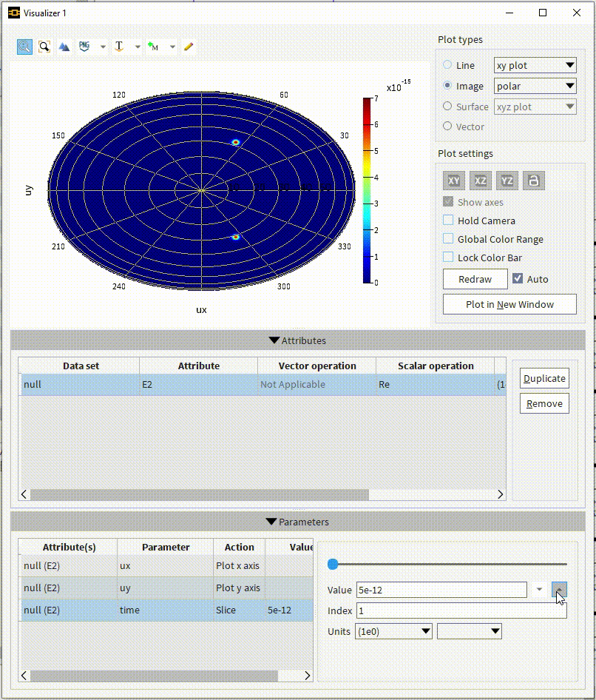Click the Plot y axis action cell
Screen dimensions: 596x700
click(x=239, y=588)
